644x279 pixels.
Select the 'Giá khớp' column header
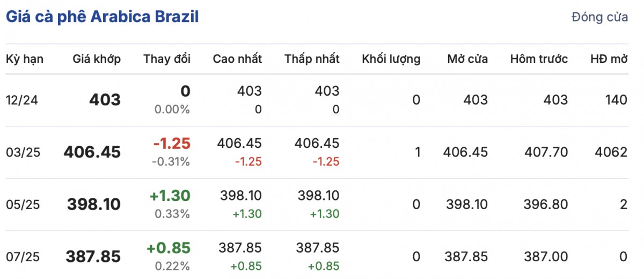pos(97,59)
